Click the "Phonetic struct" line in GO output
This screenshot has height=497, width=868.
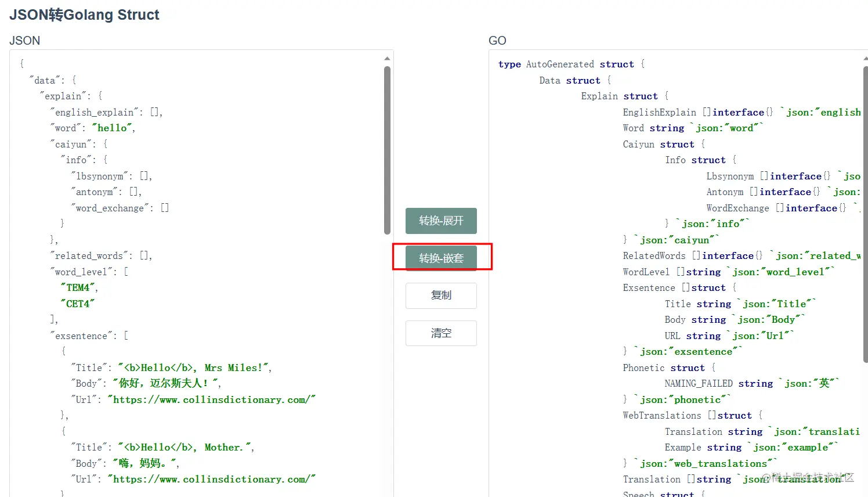663,368
